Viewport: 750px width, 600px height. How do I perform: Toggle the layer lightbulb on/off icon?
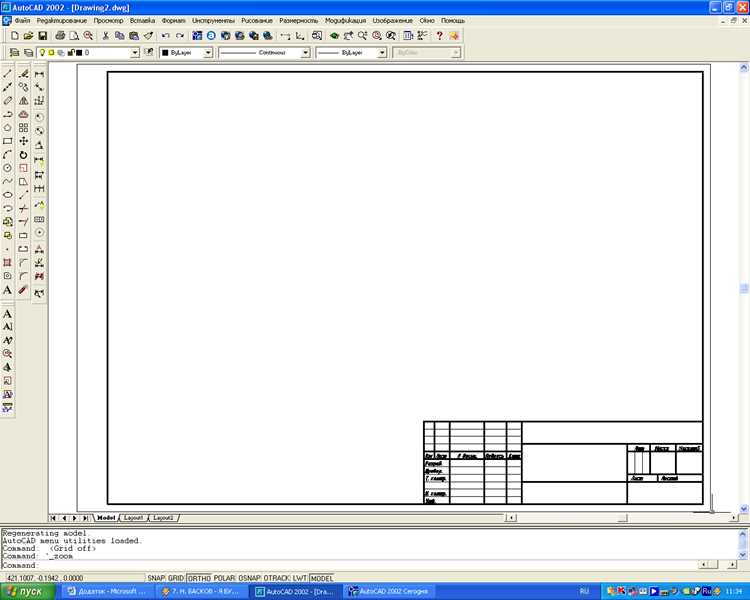tap(42, 53)
